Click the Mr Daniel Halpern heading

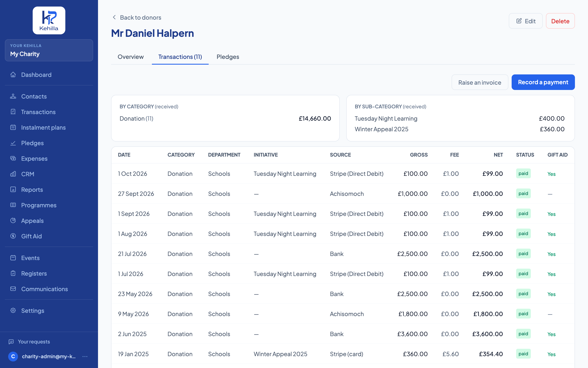pos(152,33)
